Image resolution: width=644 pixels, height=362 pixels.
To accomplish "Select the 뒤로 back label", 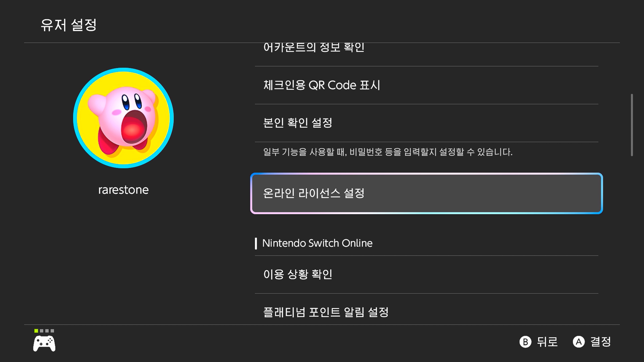I will (x=547, y=342).
